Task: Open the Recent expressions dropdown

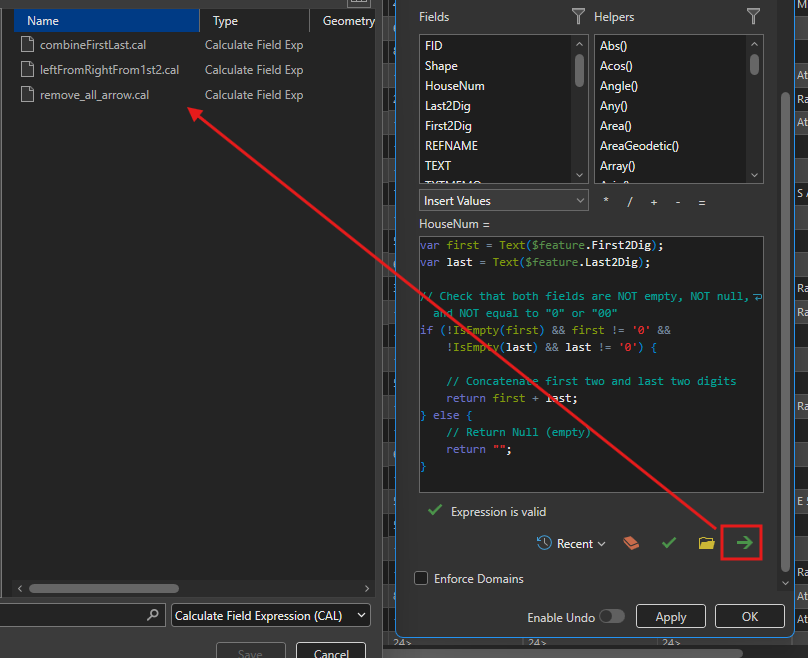Action: (571, 543)
